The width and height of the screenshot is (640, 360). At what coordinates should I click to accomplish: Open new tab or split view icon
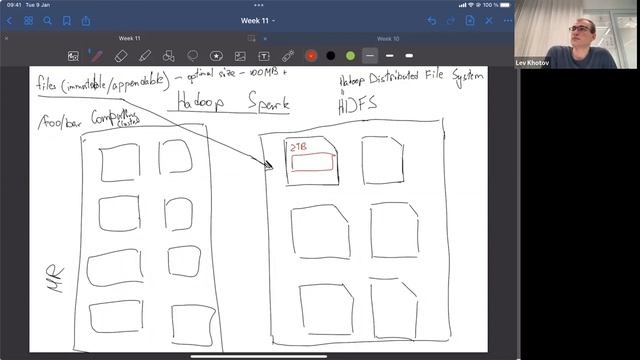251,38
